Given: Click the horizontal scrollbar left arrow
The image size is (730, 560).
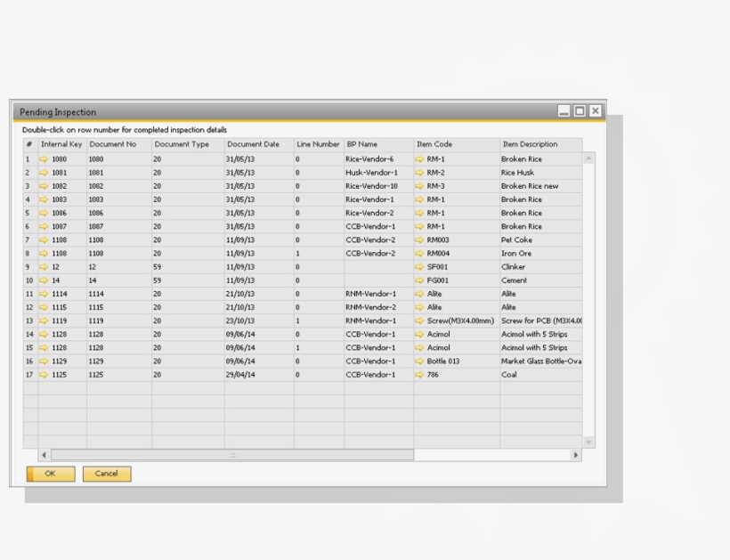Looking at the screenshot, I should pyautogui.click(x=45, y=455).
